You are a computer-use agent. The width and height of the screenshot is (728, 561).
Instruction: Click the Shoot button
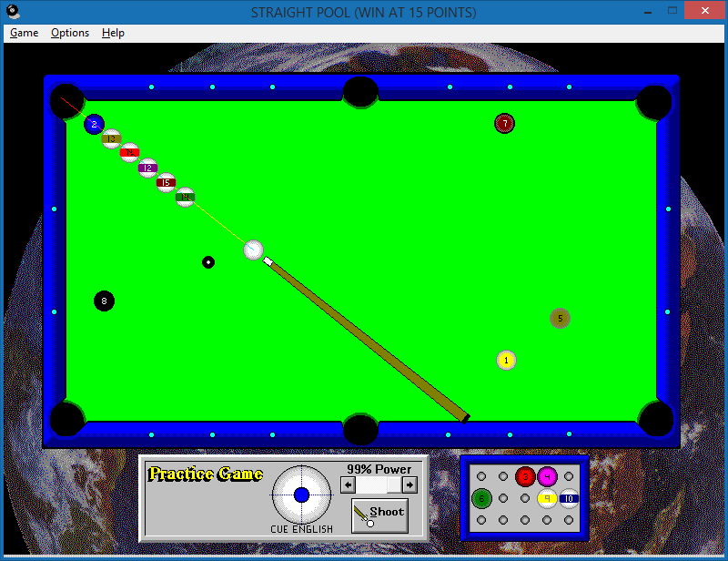click(379, 515)
